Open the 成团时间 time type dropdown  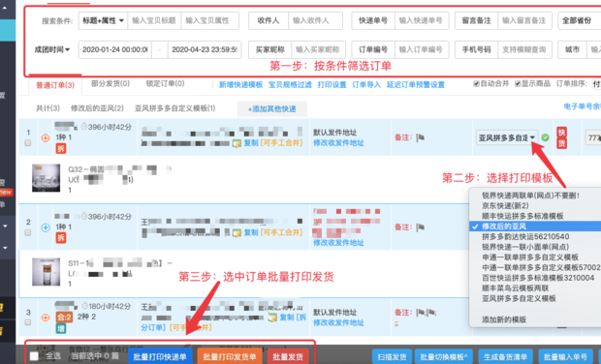pos(52,49)
